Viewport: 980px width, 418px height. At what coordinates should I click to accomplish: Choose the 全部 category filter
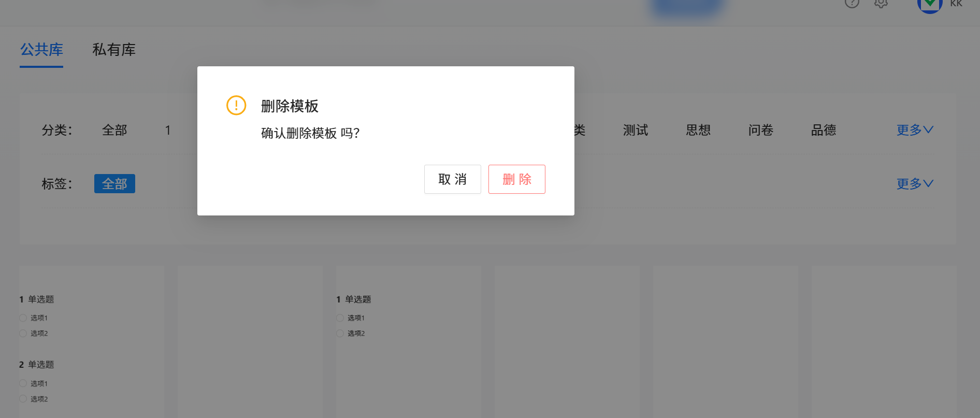114,130
